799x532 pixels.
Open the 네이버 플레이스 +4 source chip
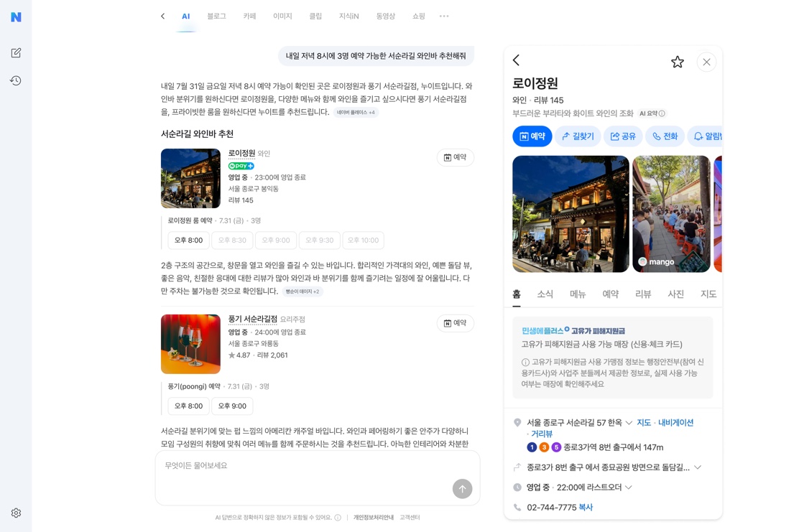click(356, 113)
